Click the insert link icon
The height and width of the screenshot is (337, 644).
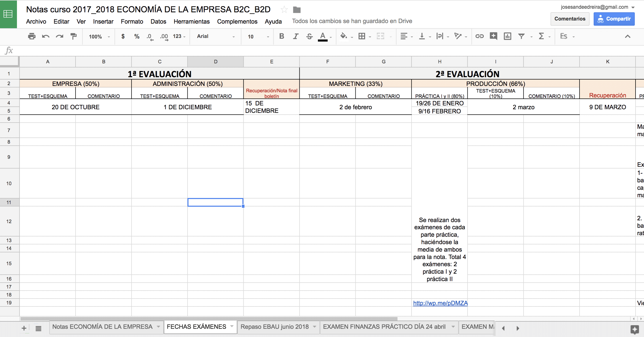tap(479, 36)
